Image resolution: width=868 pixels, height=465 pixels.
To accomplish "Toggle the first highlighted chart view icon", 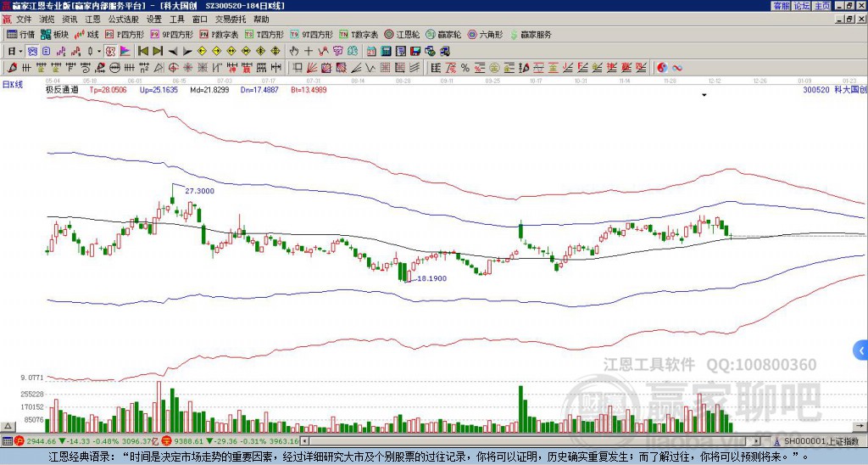I will point(33,52).
